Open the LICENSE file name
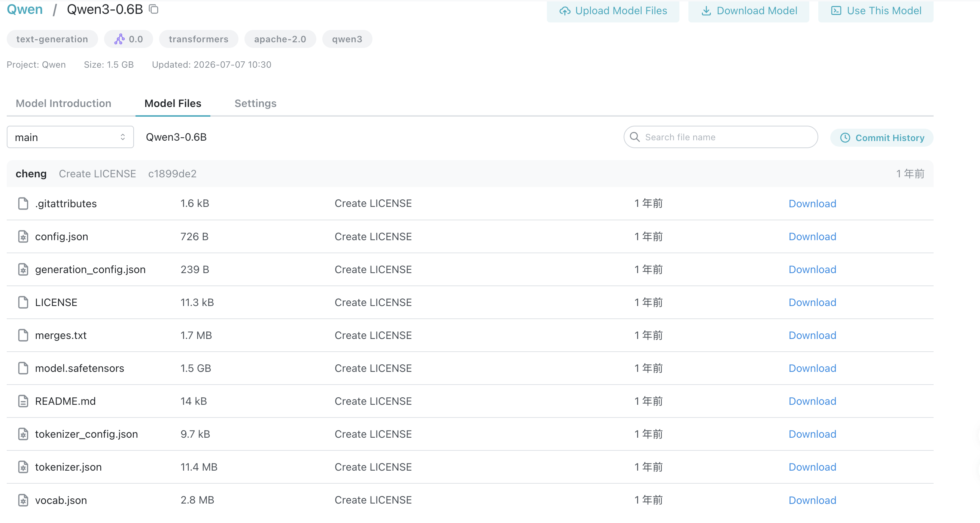The image size is (980, 523). (x=56, y=302)
